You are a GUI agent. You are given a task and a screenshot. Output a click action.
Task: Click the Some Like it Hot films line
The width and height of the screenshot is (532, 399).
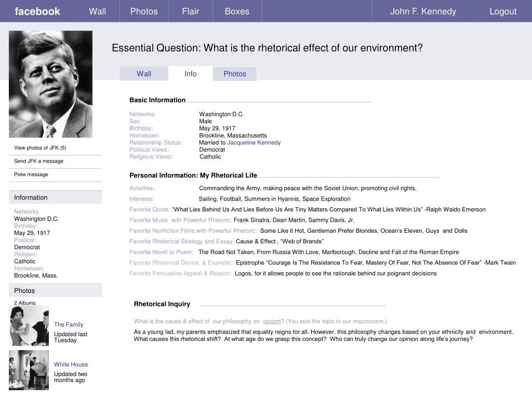[x=364, y=231]
